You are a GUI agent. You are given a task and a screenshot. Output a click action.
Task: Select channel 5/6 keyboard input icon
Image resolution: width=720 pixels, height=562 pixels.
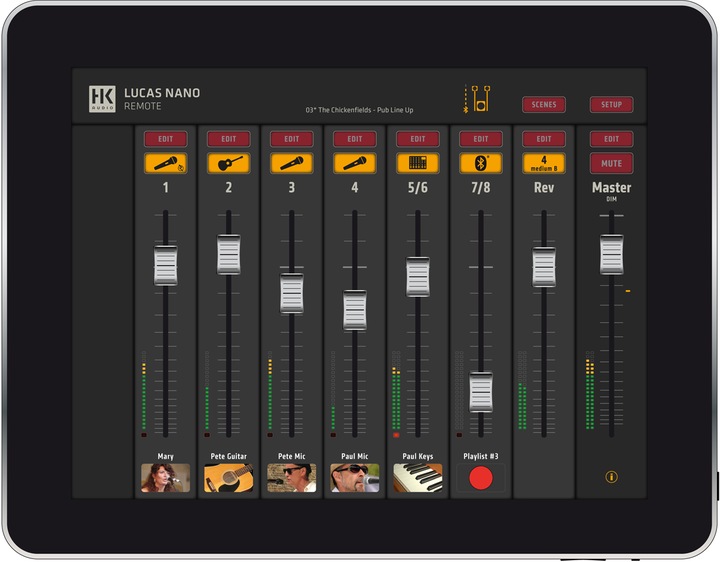click(418, 163)
